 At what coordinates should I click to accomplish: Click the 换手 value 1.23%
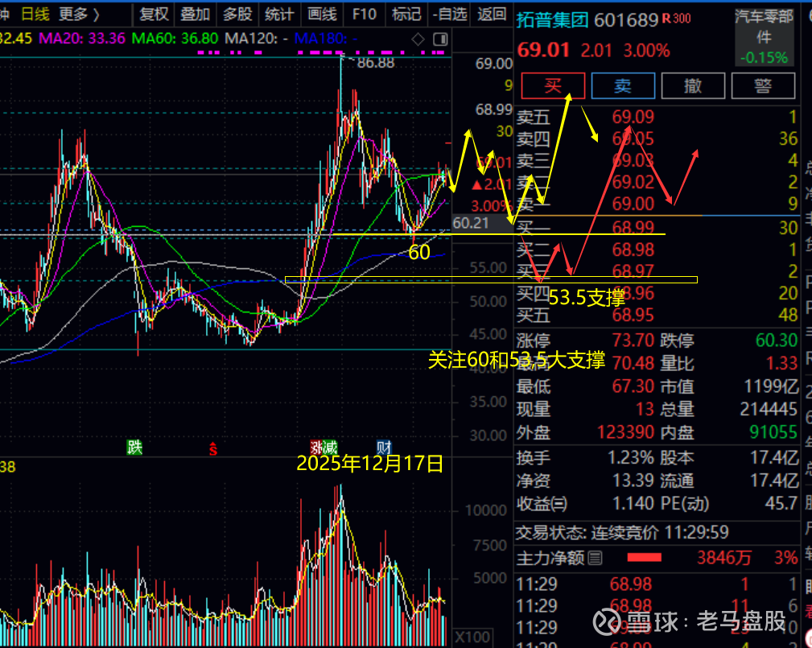[630, 458]
